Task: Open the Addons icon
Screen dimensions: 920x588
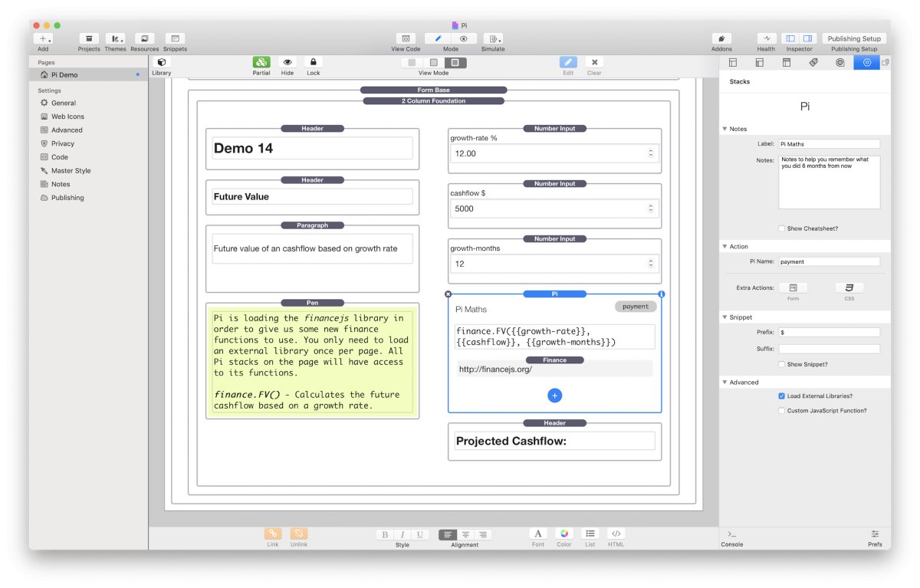Action: (x=721, y=38)
